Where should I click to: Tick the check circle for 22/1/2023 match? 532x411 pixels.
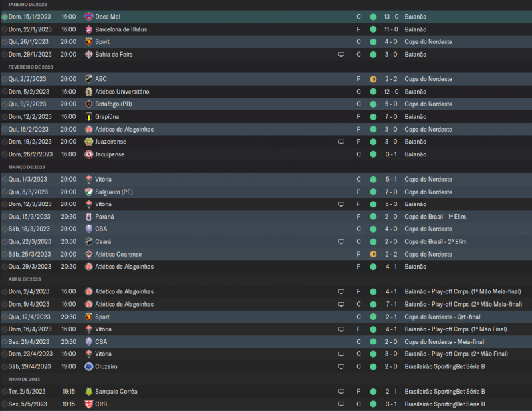point(5,29)
